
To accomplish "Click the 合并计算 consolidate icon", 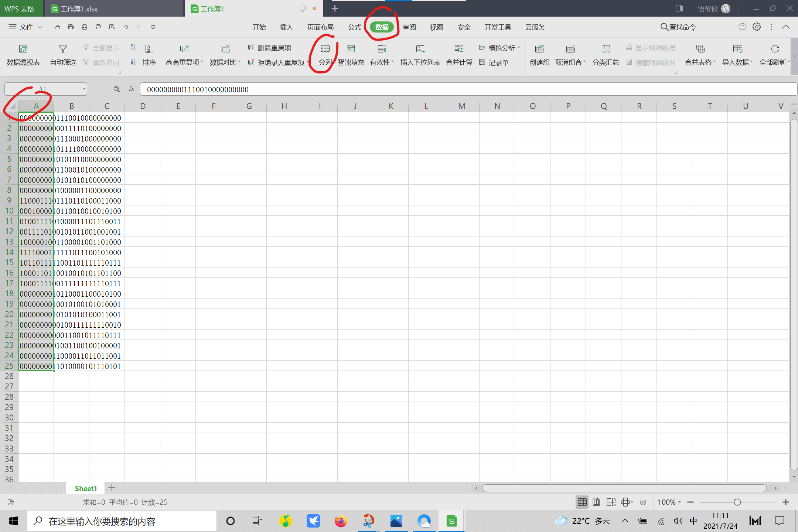I will coord(459,49).
